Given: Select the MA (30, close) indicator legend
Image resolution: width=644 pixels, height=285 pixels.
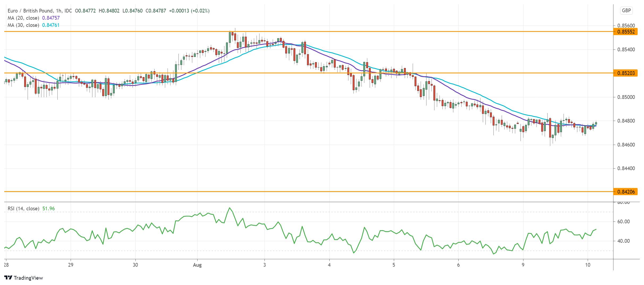Looking at the screenshot, I should pyautogui.click(x=23, y=25).
